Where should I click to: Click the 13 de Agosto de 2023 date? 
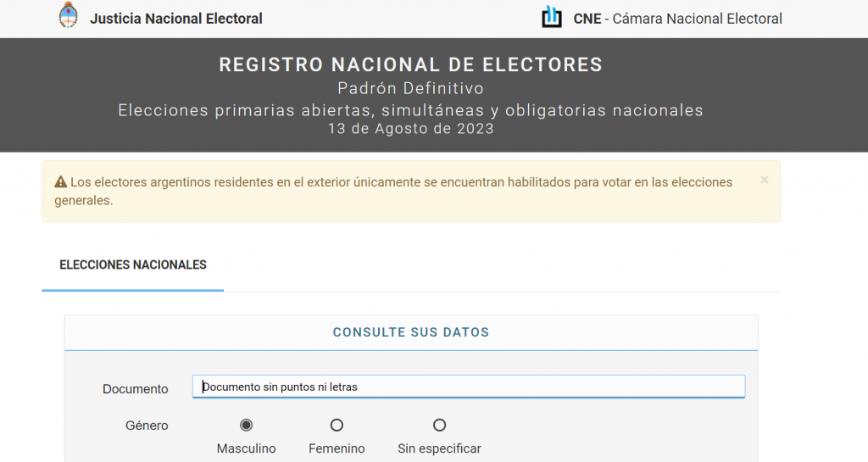point(411,129)
